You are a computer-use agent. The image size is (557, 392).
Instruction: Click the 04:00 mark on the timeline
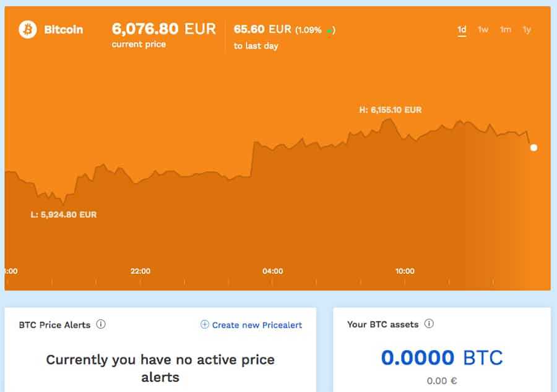point(273,271)
